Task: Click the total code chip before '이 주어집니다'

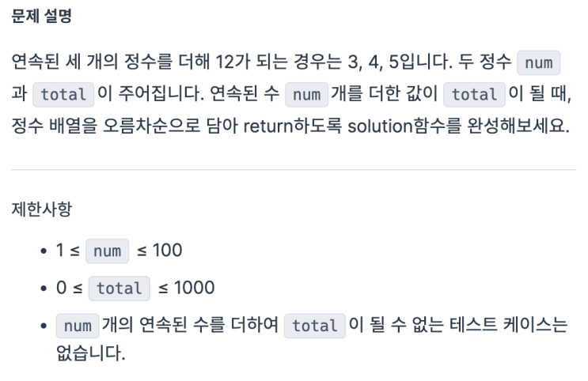Action: 63,95
